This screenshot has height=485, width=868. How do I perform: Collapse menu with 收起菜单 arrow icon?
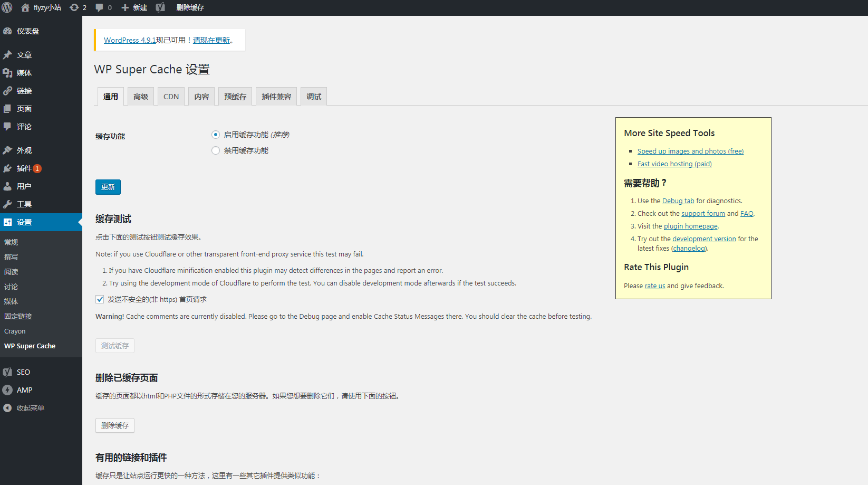click(x=7, y=408)
